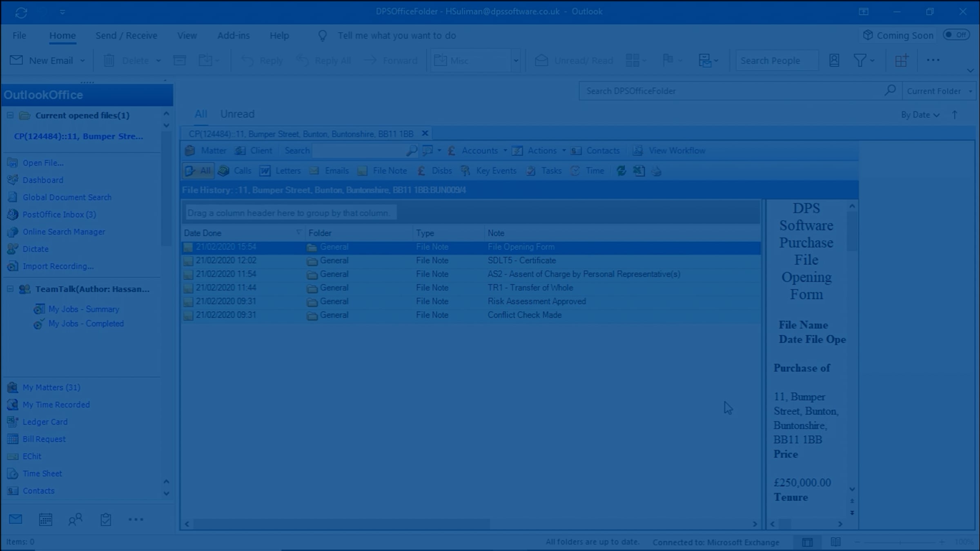Click the Print icon in file history toolbar
The height and width of the screenshot is (551, 980).
[657, 171]
